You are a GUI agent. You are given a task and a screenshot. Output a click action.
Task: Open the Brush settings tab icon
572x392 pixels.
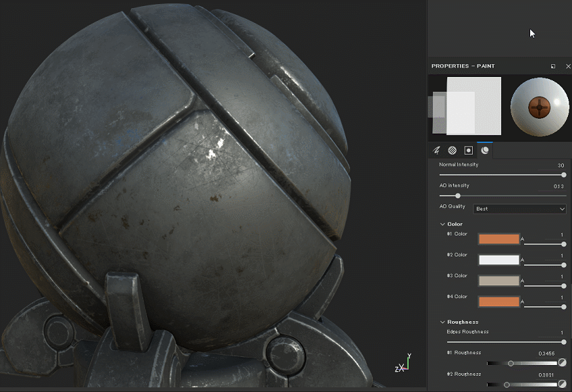[436, 150]
